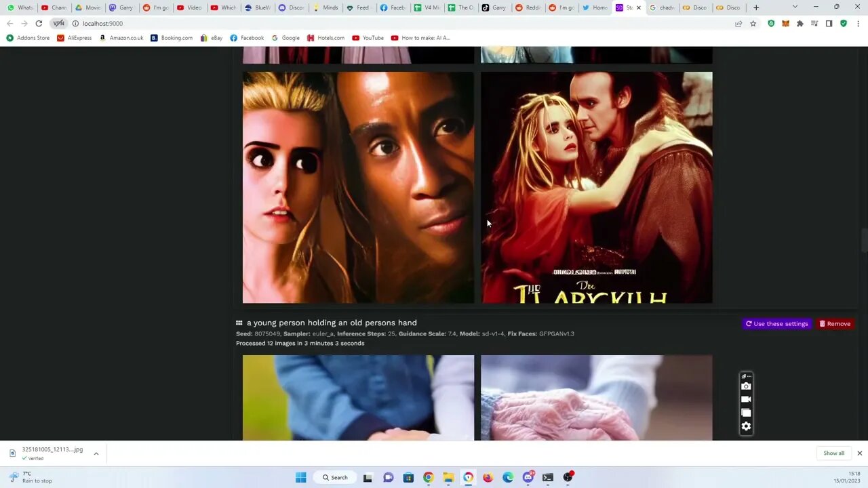Open Discord from the taskbar

pos(528,477)
